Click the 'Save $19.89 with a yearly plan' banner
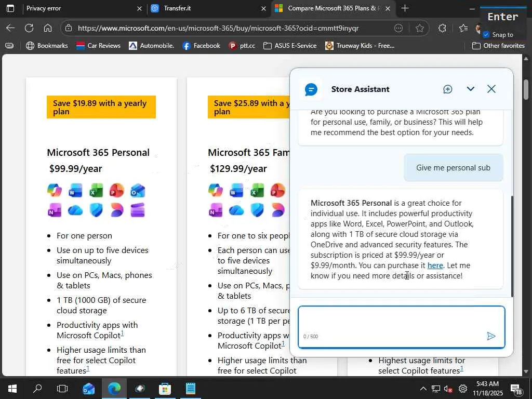The image size is (532, 399). [101, 107]
